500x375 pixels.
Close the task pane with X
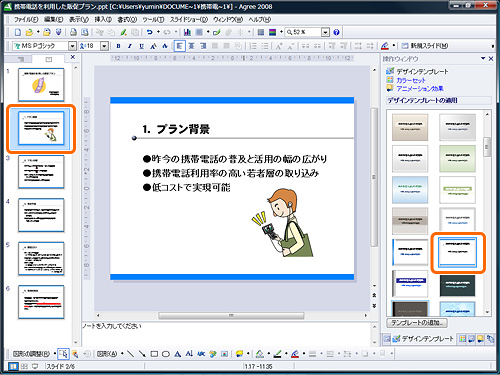pos(491,58)
